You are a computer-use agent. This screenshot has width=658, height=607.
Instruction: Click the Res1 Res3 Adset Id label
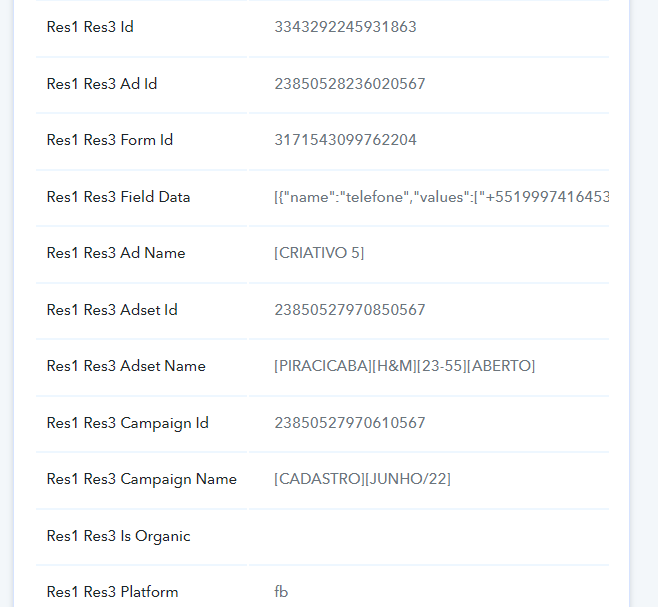click(112, 310)
